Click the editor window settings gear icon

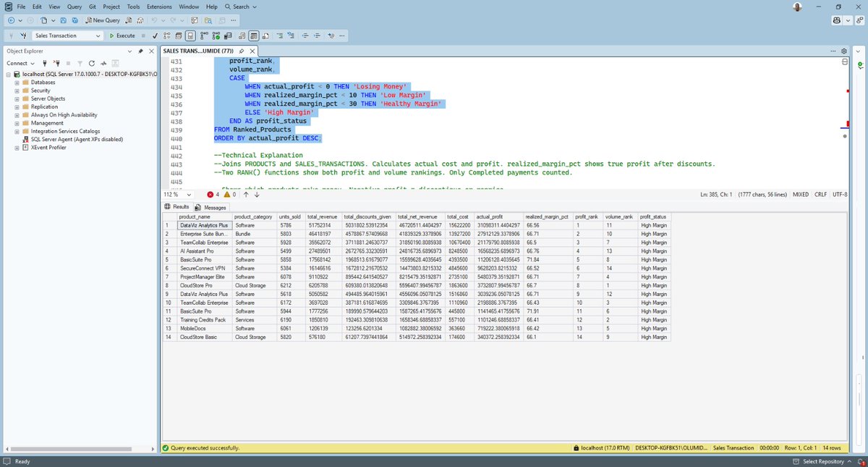(x=843, y=51)
